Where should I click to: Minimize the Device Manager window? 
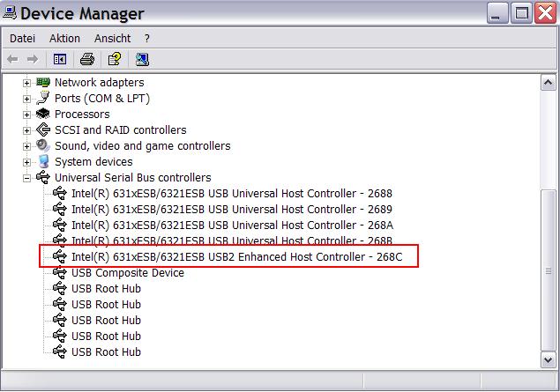(x=497, y=14)
